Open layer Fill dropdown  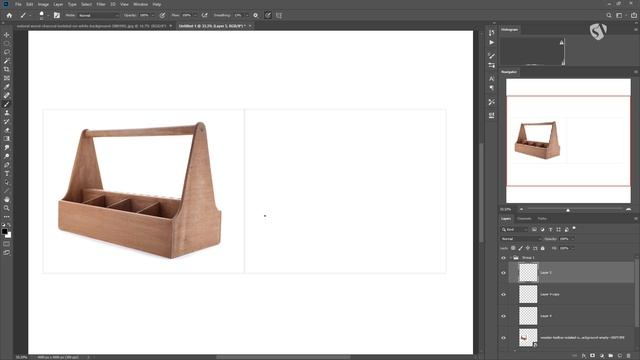tap(573, 248)
